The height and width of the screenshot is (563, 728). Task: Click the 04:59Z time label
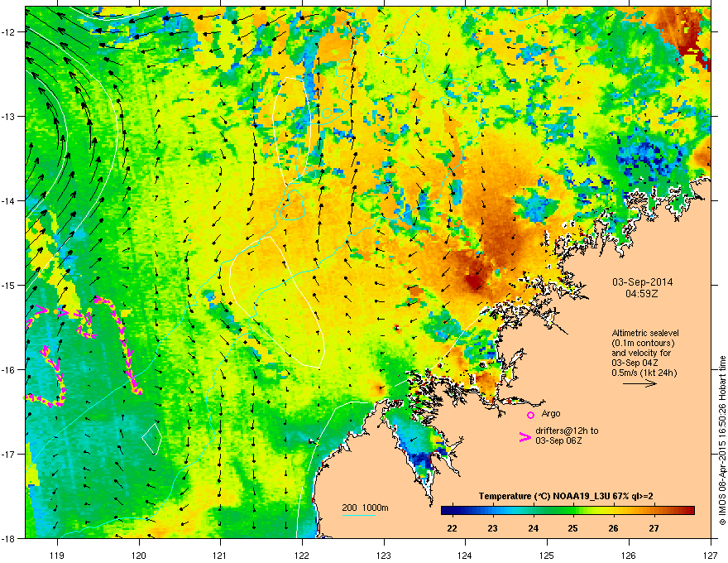(x=642, y=294)
